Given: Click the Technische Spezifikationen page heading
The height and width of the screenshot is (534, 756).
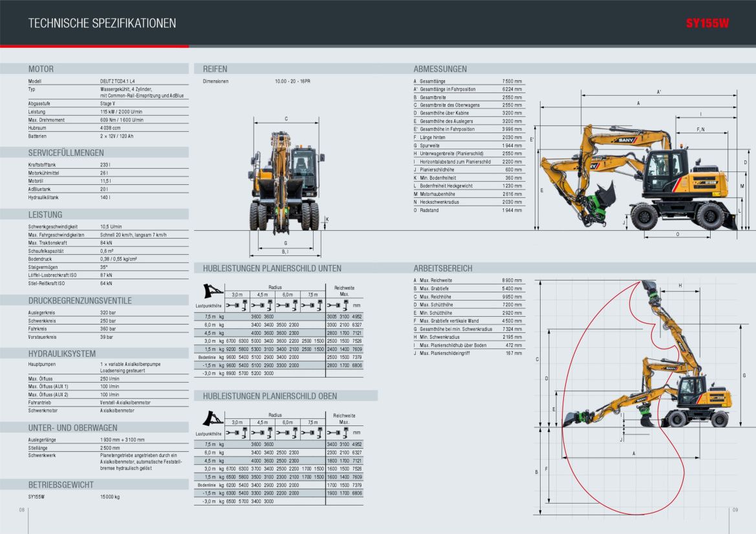Looking at the screenshot, I should click(x=102, y=24).
